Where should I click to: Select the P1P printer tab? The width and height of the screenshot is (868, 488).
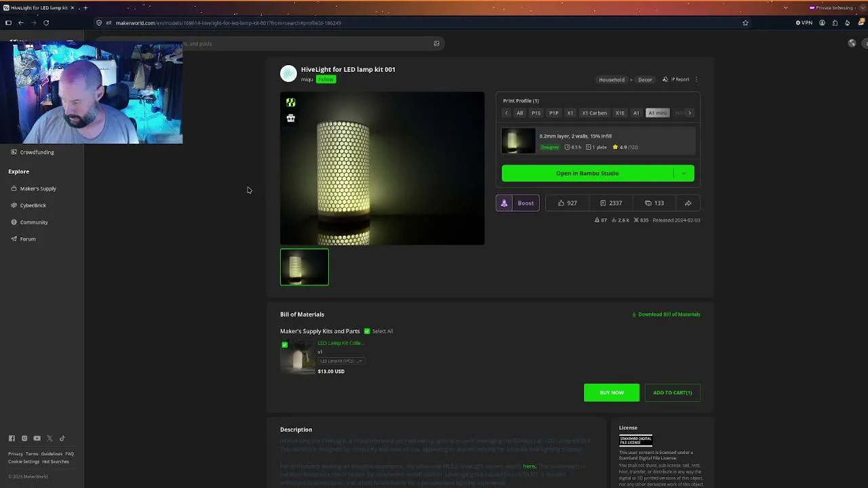tap(553, 113)
